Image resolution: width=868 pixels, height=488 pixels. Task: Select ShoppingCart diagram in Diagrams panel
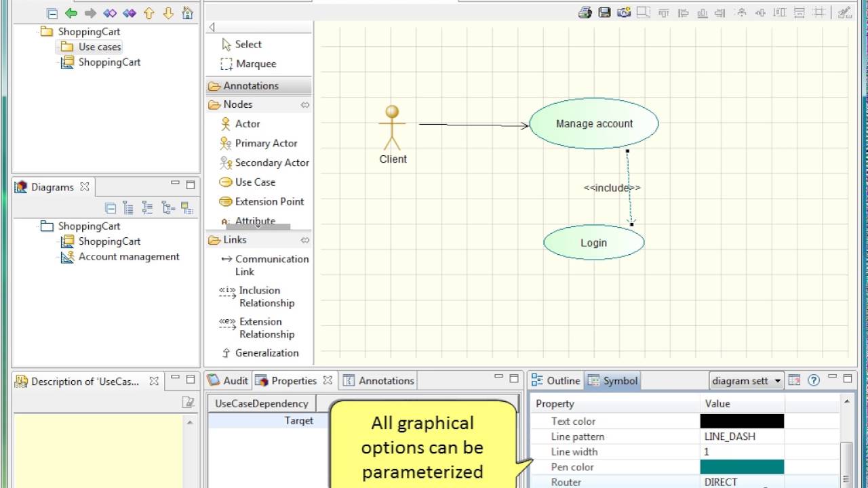coord(100,241)
